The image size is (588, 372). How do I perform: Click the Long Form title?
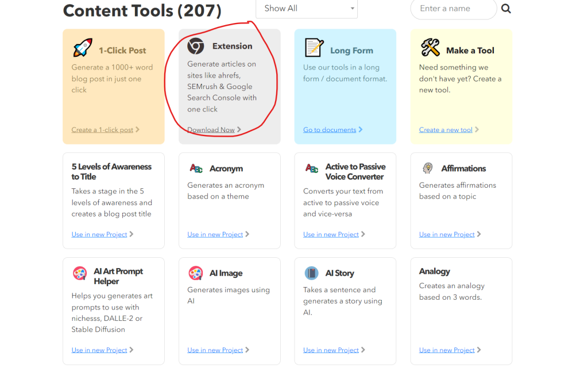coord(351,51)
